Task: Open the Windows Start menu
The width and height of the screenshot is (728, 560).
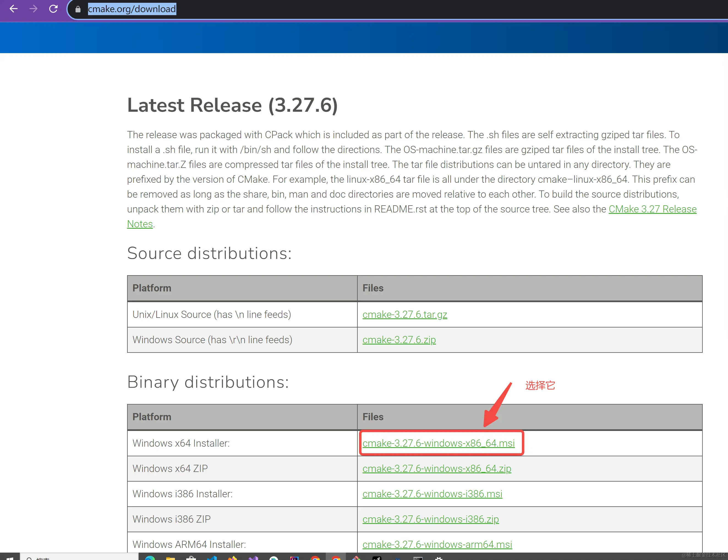Action: (10, 558)
